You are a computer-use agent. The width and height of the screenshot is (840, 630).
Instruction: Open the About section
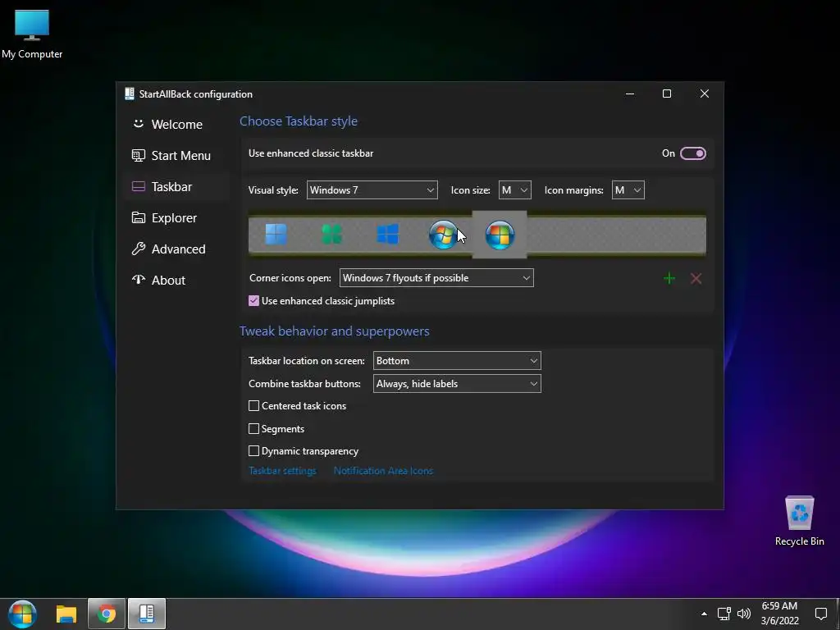click(x=177, y=280)
